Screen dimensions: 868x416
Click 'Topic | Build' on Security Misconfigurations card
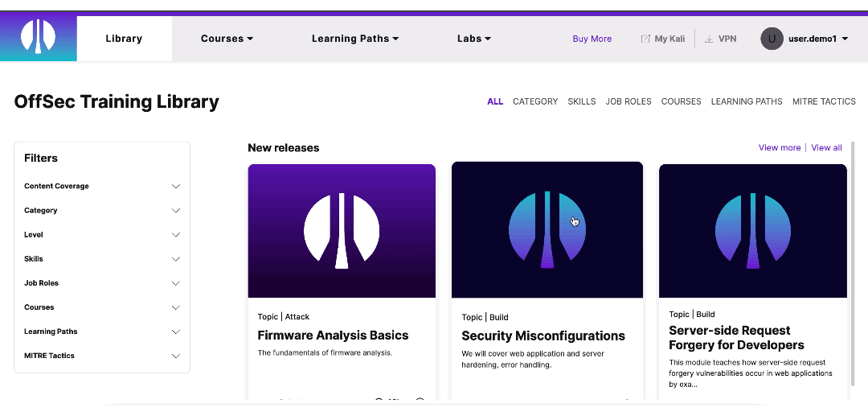(x=485, y=317)
